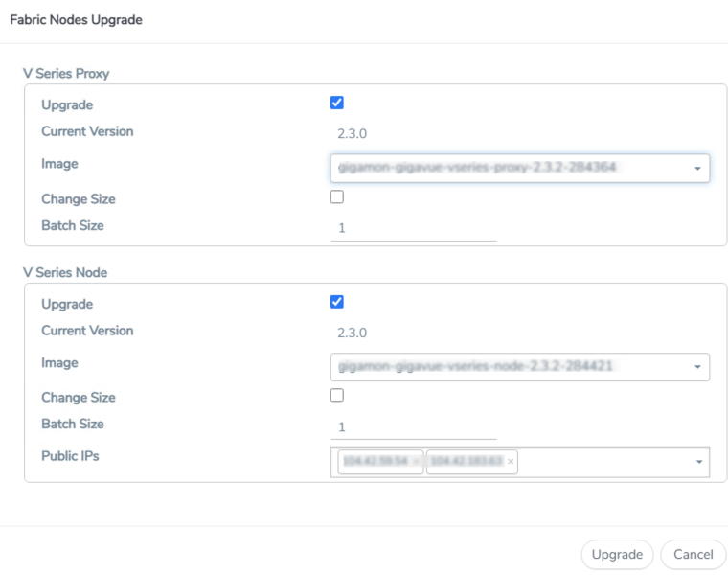The width and height of the screenshot is (728, 575).
Task: Select the first Public IP tag
Action: coord(374,462)
